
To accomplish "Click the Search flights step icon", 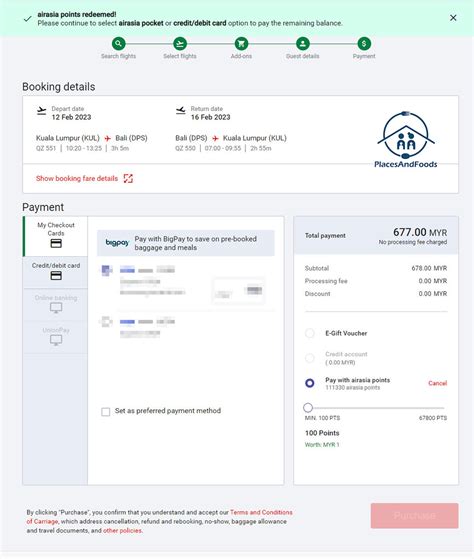I will point(118,44).
